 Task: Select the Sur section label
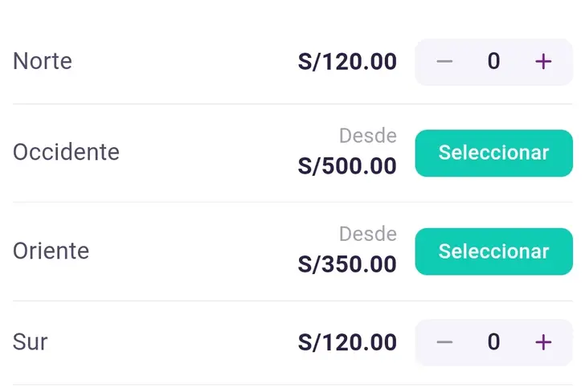pos(31,341)
